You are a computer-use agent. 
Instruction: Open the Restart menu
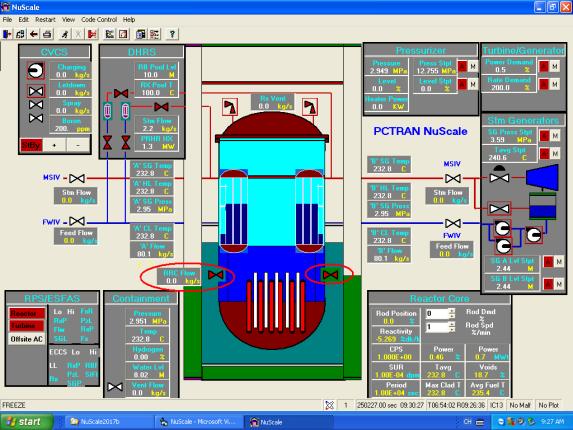click(45, 19)
